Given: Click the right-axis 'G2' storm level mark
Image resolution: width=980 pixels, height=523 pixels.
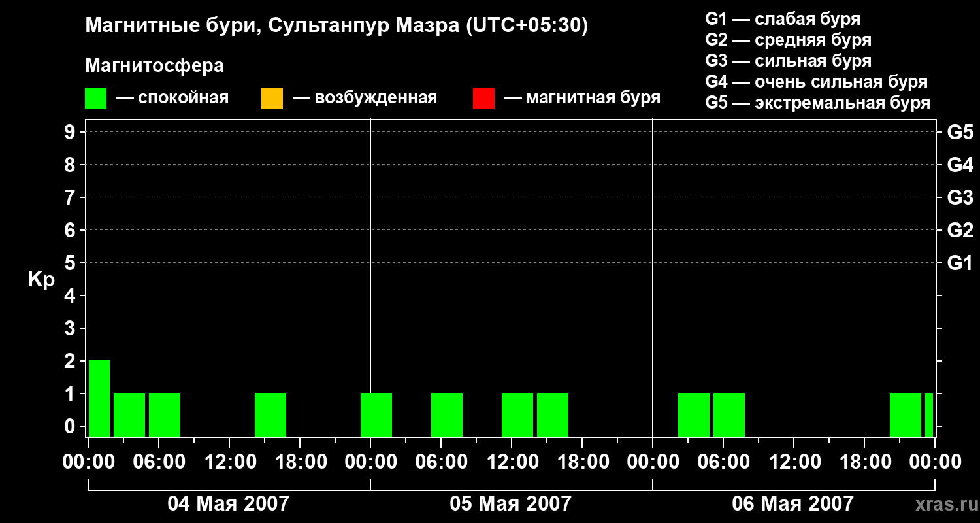Looking at the screenshot, I should 960,230.
